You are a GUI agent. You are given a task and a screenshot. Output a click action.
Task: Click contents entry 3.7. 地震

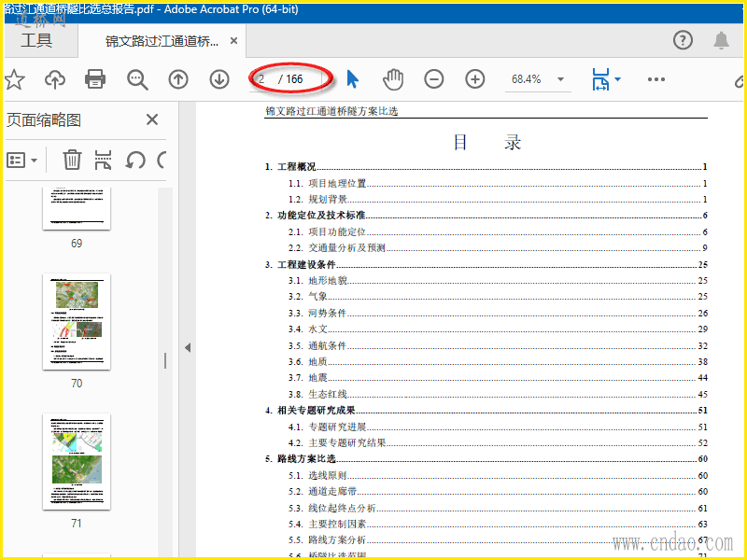[498, 378]
